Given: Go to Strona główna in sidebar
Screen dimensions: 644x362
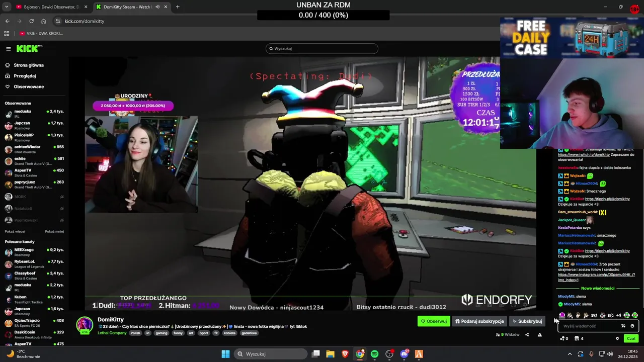Looking at the screenshot, I should pos(29,65).
